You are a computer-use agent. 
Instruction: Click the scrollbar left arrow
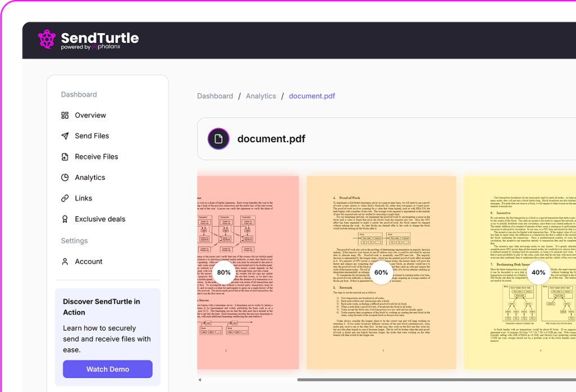pyautogui.click(x=200, y=380)
